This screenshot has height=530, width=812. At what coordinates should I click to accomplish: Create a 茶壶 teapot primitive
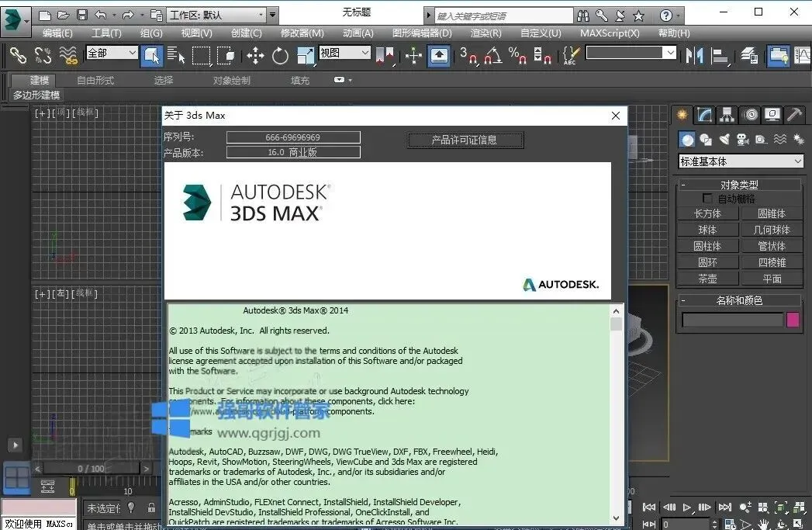tap(707, 279)
